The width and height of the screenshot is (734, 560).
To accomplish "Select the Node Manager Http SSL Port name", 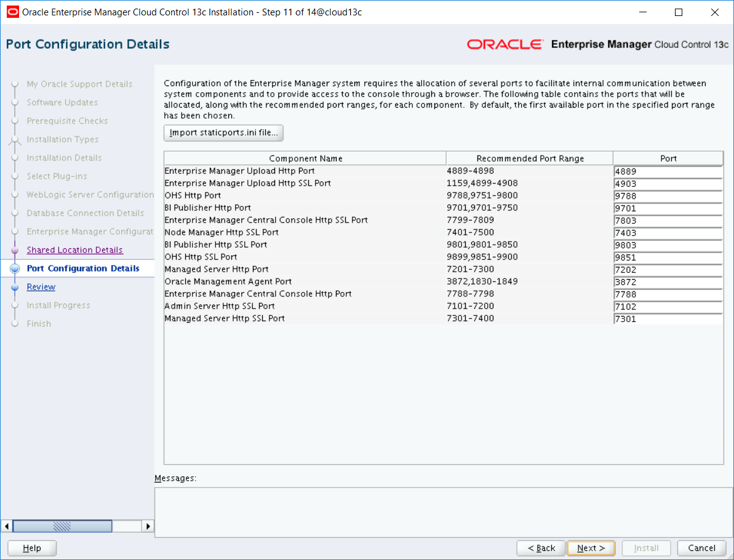I will (222, 232).
